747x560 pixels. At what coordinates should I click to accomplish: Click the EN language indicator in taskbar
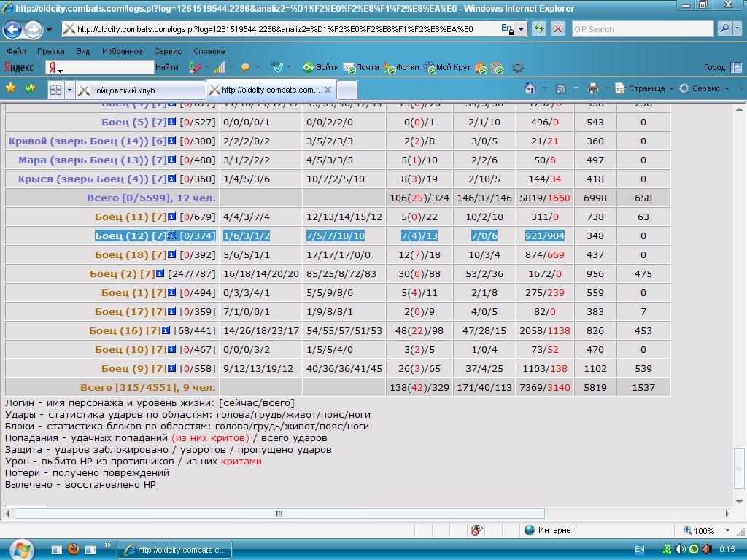639,550
